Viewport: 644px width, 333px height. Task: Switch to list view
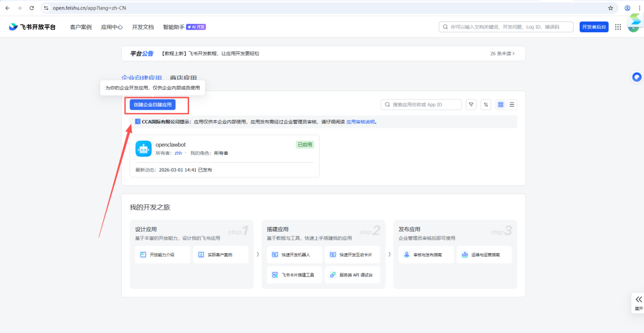[x=512, y=105]
